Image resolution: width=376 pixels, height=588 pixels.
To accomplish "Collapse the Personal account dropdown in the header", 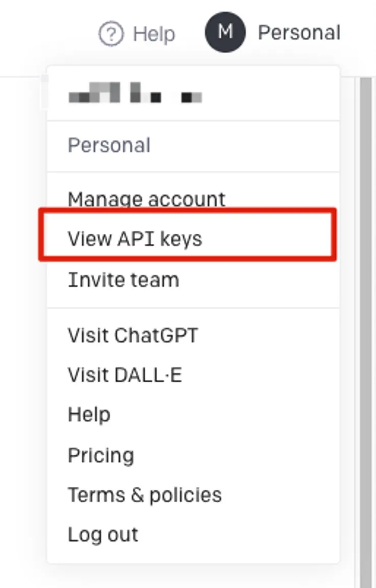I will coord(299,33).
